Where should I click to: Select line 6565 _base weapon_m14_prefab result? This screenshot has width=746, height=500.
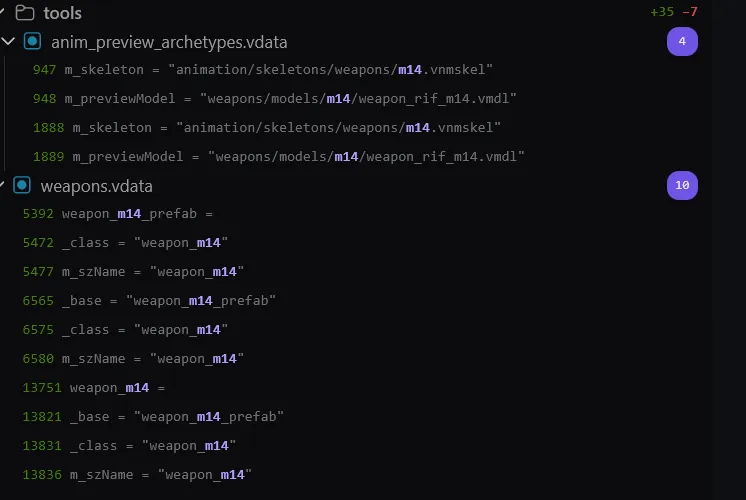pos(149,301)
